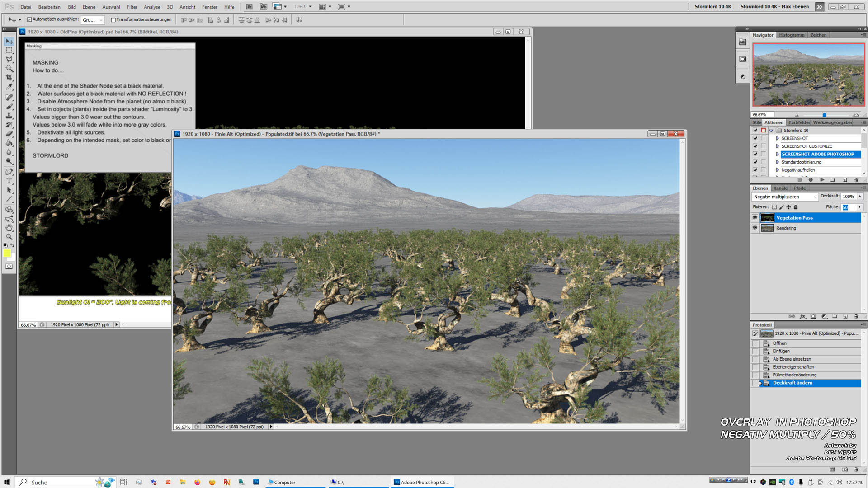Toggle checkmark for Standardoptimierung action
The image size is (868, 488).
click(x=755, y=162)
